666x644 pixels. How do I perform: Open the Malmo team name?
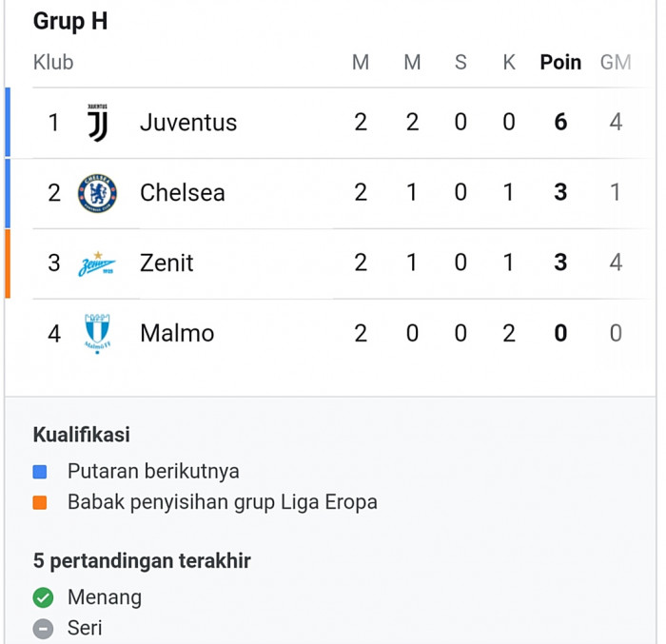pyautogui.click(x=177, y=334)
